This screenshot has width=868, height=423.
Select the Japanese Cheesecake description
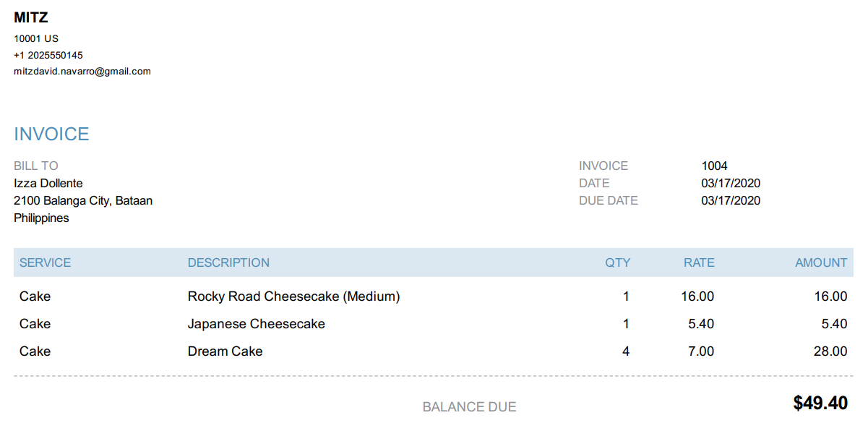tap(257, 324)
